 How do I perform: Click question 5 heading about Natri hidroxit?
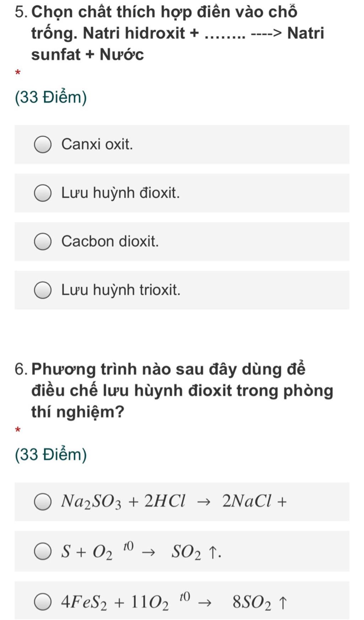[170, 33]
